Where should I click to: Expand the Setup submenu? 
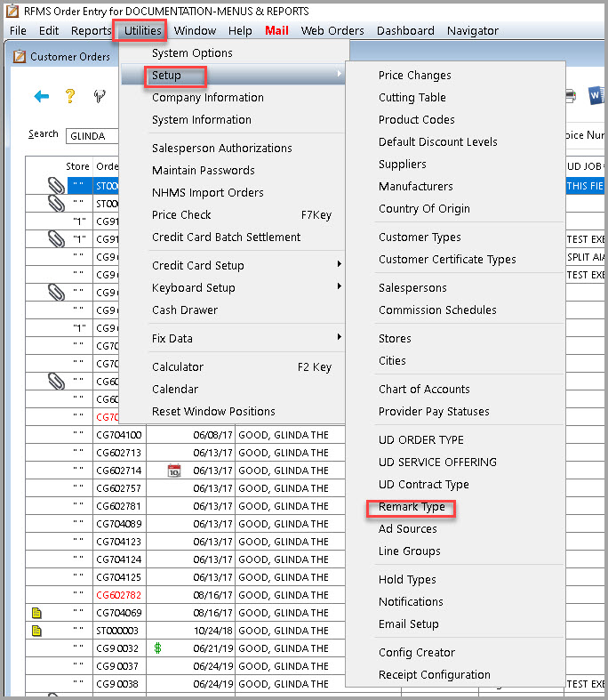232,75
